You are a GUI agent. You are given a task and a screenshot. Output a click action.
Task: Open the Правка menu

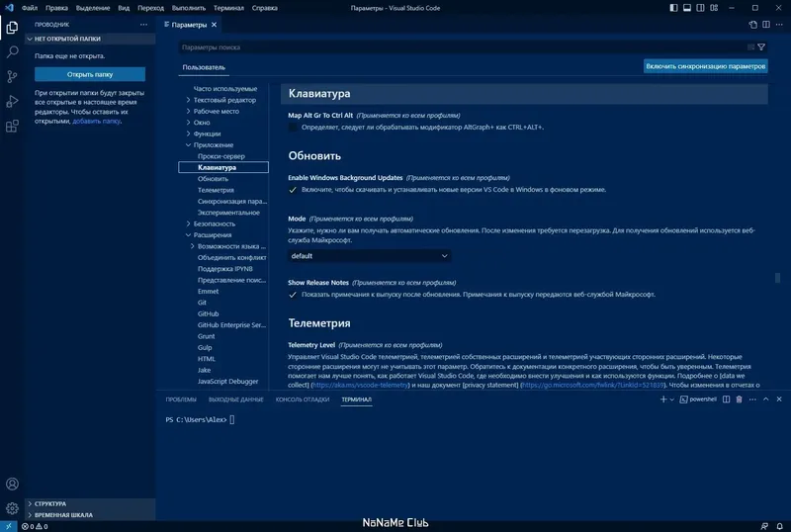(56, 8)
